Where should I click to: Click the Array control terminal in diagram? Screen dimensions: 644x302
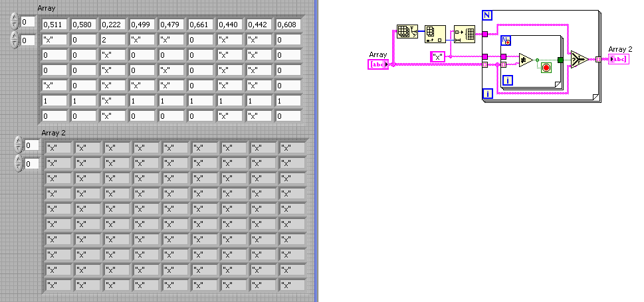tap(378, 64)
